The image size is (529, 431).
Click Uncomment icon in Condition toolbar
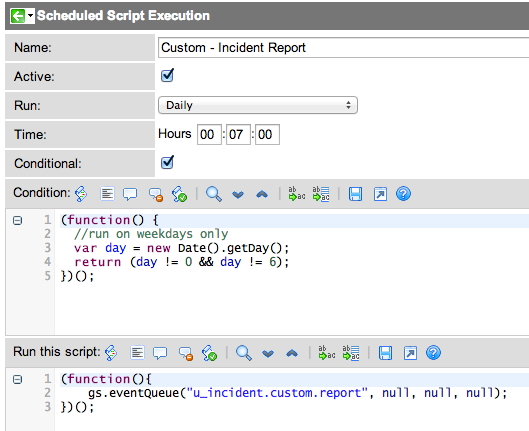pyautogui.click(x=156, y=194)
